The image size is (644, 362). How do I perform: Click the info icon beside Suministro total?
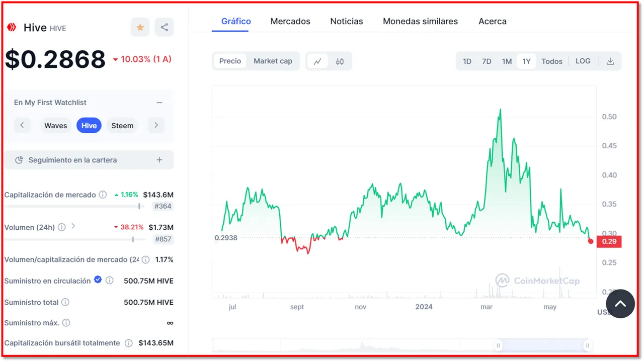pyautogui.click(x=65, y=302)
